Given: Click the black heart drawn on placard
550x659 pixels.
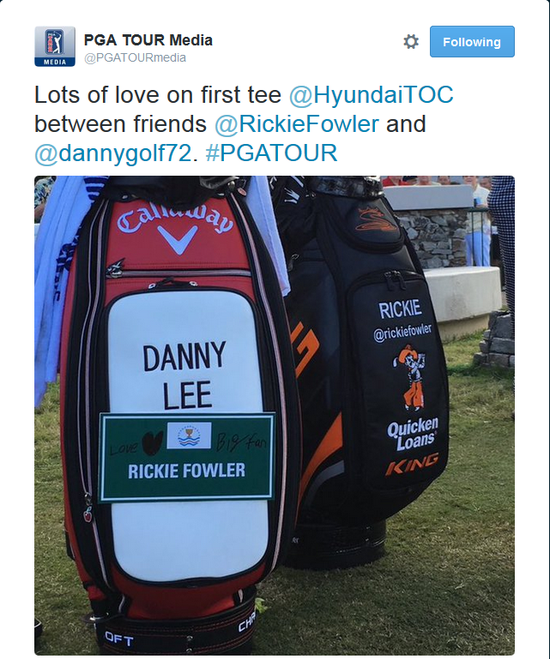Looking at the screenshot, I should 153,443.
